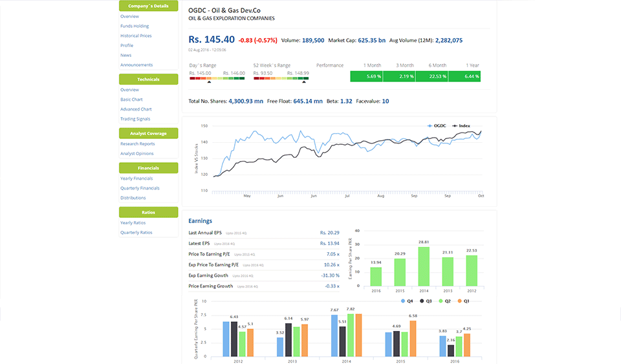
Task: Collapse the Company's Details sidebar section
Action: click(x=148, y=6)
